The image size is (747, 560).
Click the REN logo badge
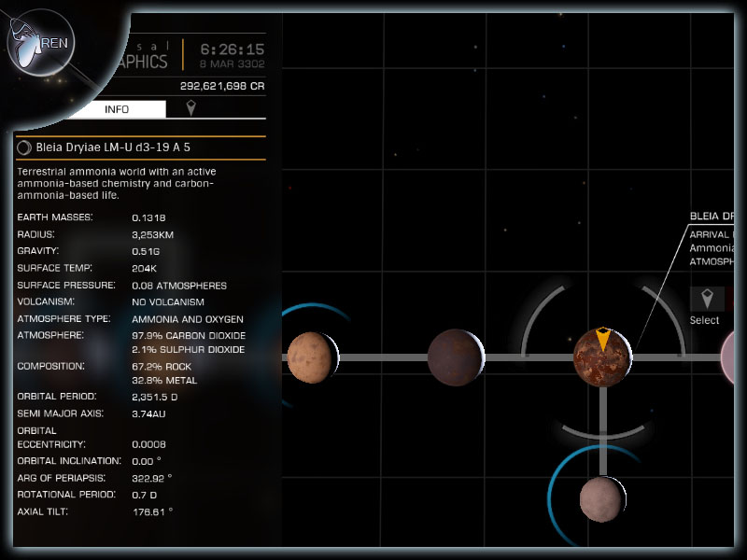coord(41,43)
